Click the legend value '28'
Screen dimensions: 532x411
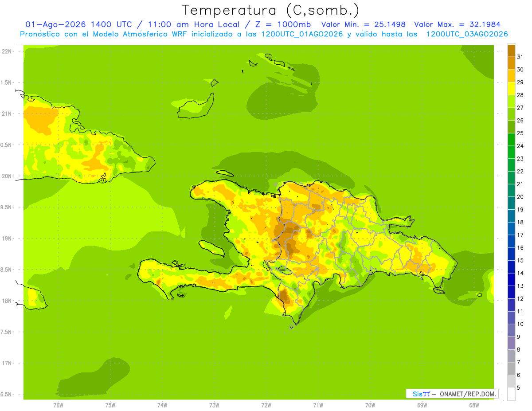(520, 95)
